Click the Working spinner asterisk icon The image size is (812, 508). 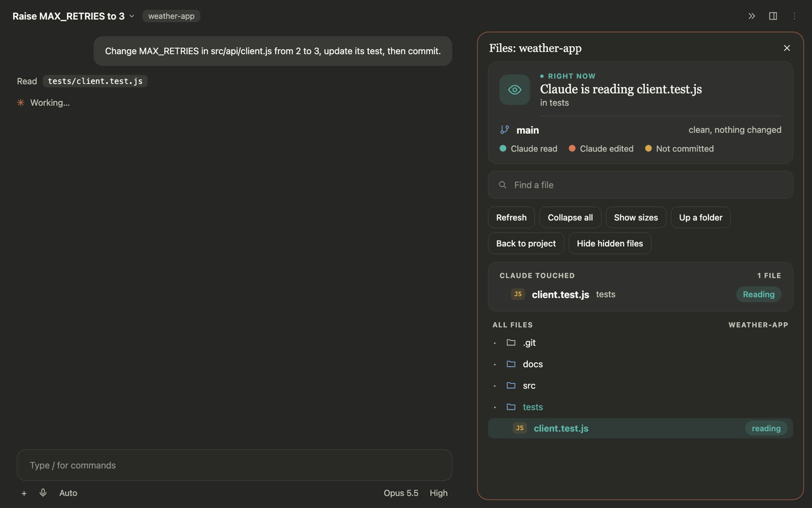(x=21, y=103)
